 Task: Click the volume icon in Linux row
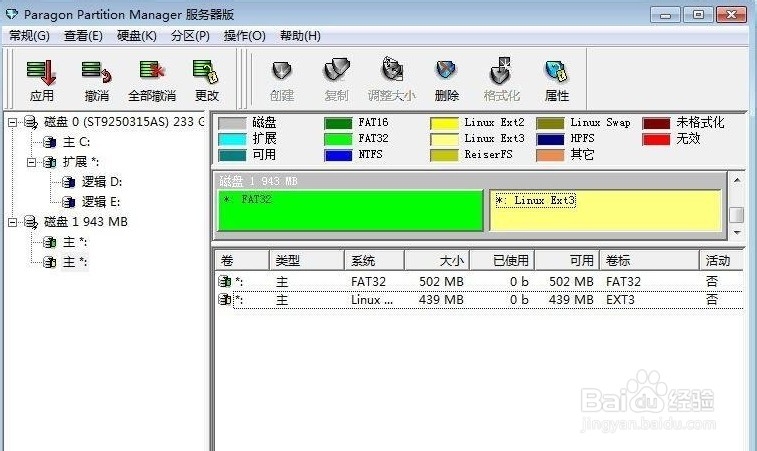(x=224, y=299)
